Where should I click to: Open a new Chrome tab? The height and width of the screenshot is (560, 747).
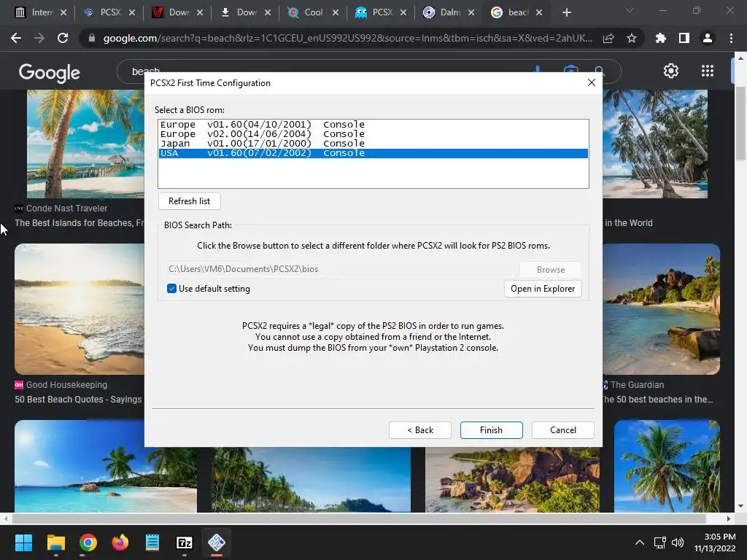(x=566, y=12)
